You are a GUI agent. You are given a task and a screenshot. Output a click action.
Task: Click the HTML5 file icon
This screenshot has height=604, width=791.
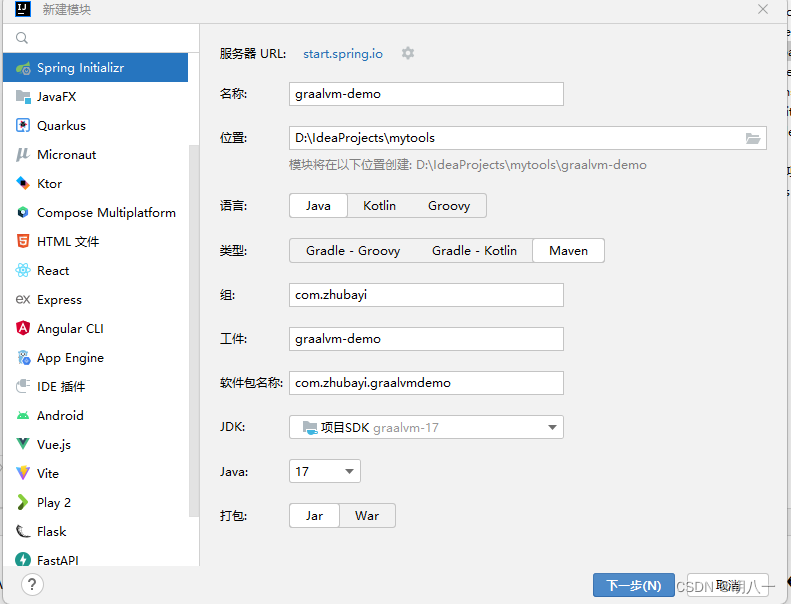[23, 241]
